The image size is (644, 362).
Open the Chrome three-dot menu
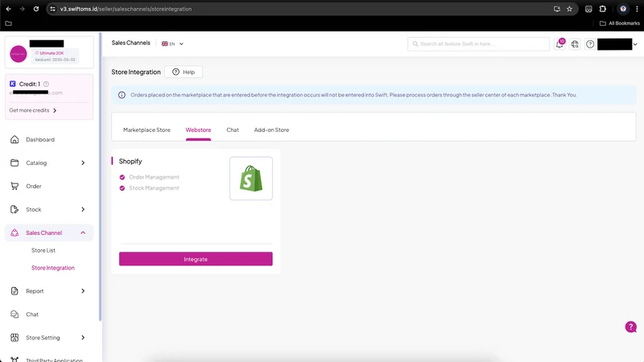[637, 9]
